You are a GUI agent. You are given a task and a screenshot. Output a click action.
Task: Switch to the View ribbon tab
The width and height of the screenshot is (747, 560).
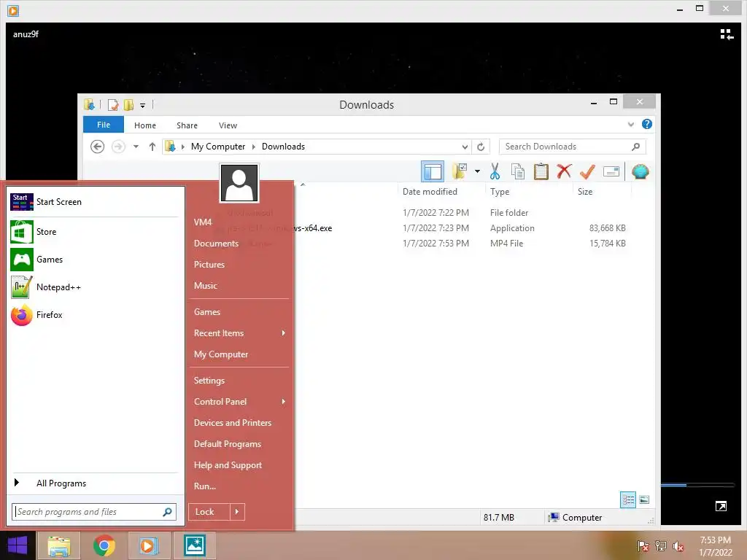click(x=228, y=125)
